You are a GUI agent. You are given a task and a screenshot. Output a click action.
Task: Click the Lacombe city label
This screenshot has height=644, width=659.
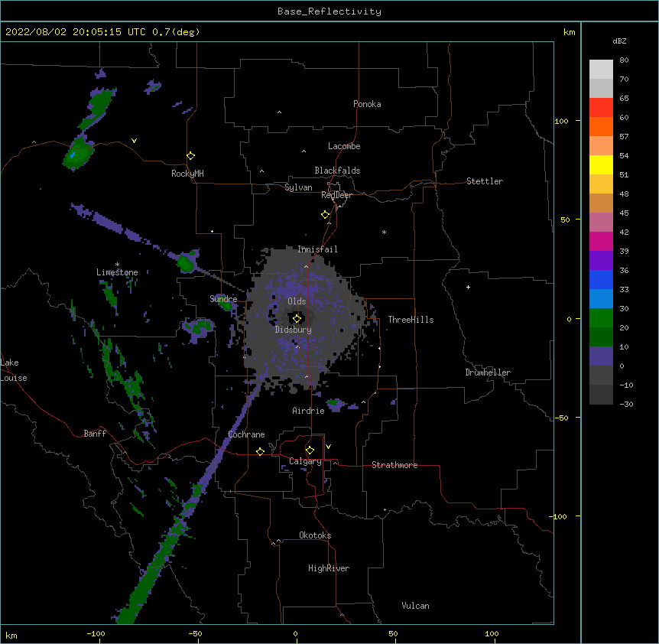344,146
